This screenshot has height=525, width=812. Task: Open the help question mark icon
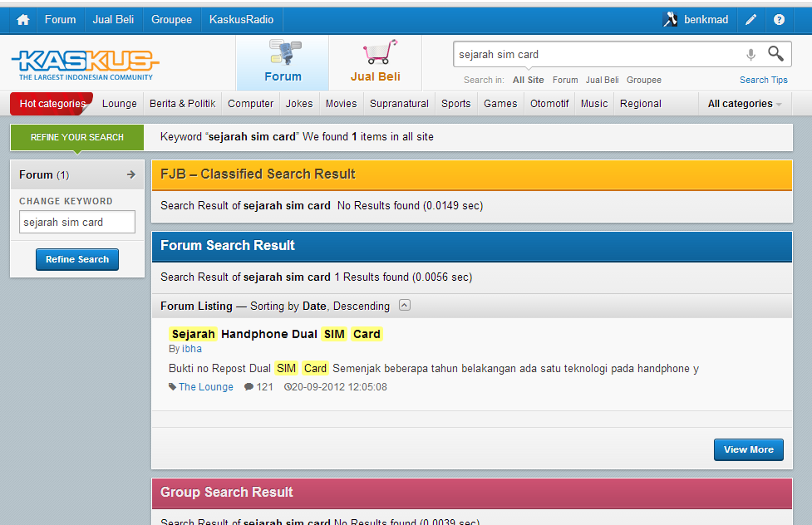[779, 20]
